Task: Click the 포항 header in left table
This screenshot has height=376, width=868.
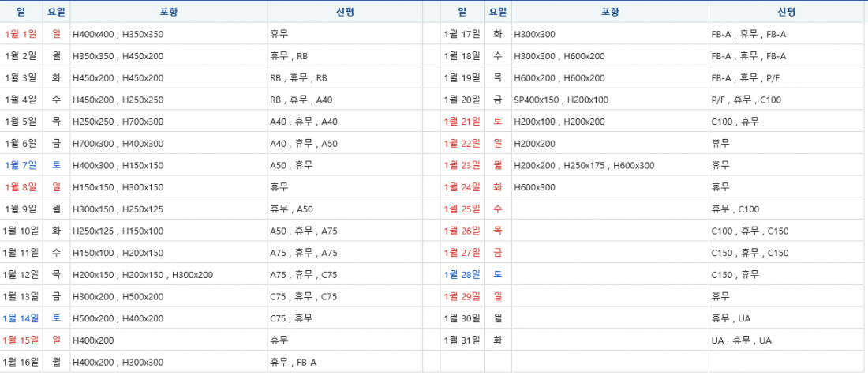Action: point(168,12)
